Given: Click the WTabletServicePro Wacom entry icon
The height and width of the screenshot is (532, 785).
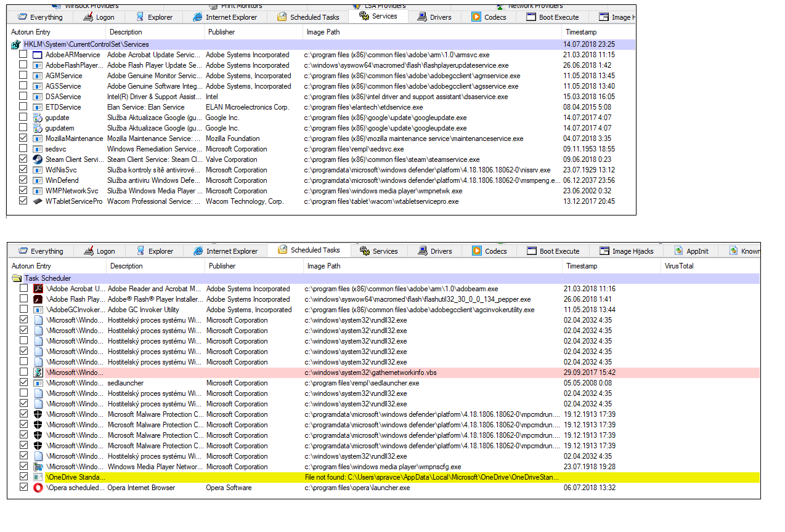Looking at the screenshot, I should tap(38, 201).
